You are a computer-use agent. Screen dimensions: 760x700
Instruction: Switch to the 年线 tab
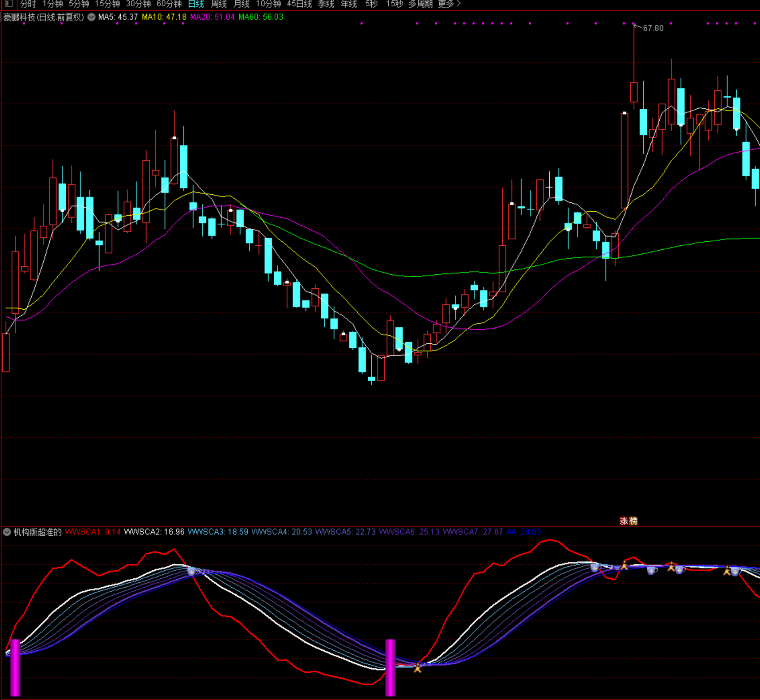pyautogui.click(x=349, y=4)
